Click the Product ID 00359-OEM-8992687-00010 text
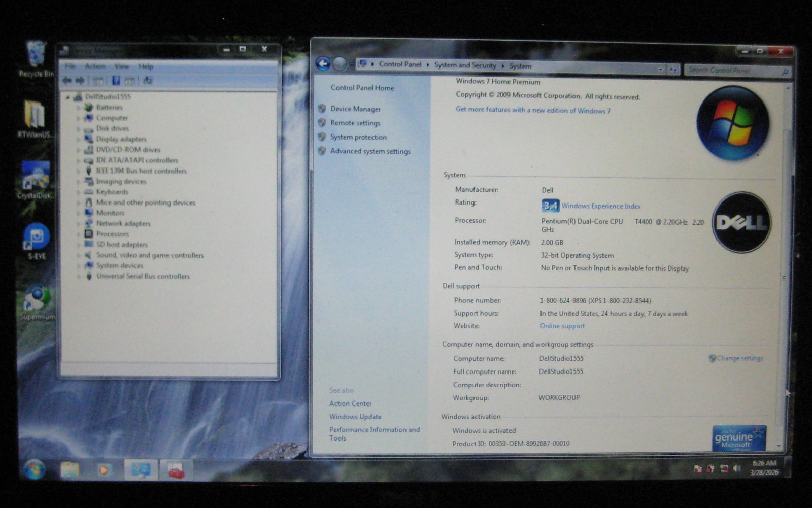 511,443
